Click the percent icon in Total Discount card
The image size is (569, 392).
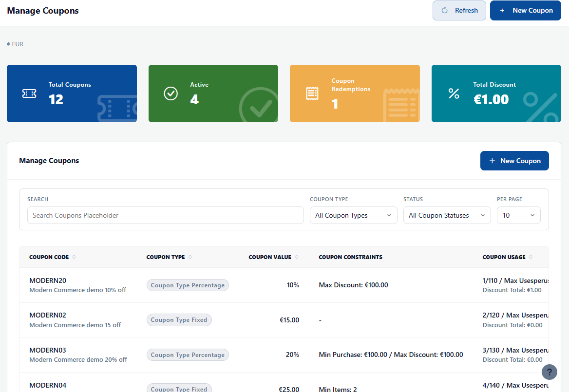pyautogui.click(x=454, y=93)
